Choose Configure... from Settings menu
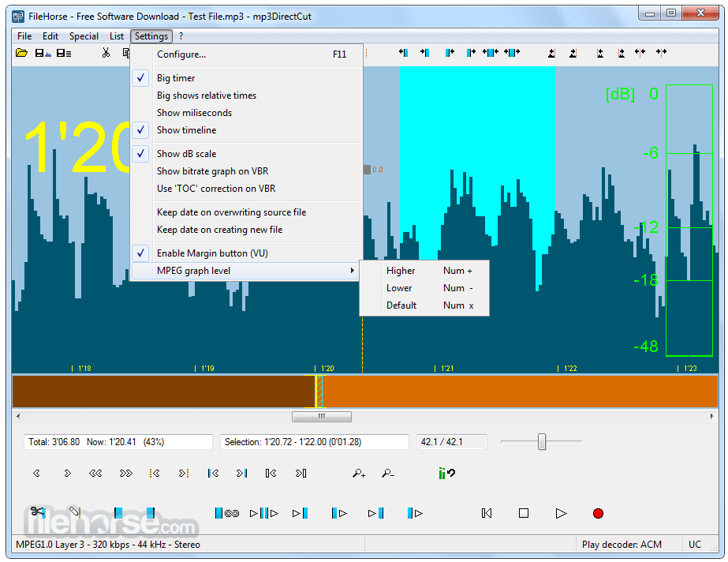The image size is (728, 562). (x=247, y=54)
